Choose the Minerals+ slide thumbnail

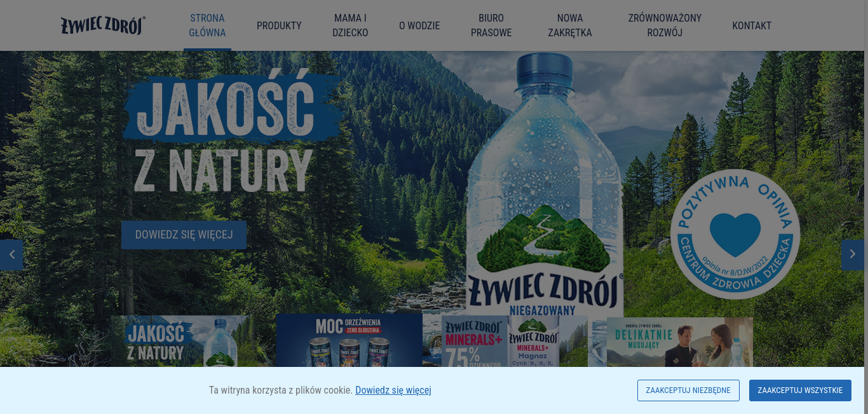(515, 342)
